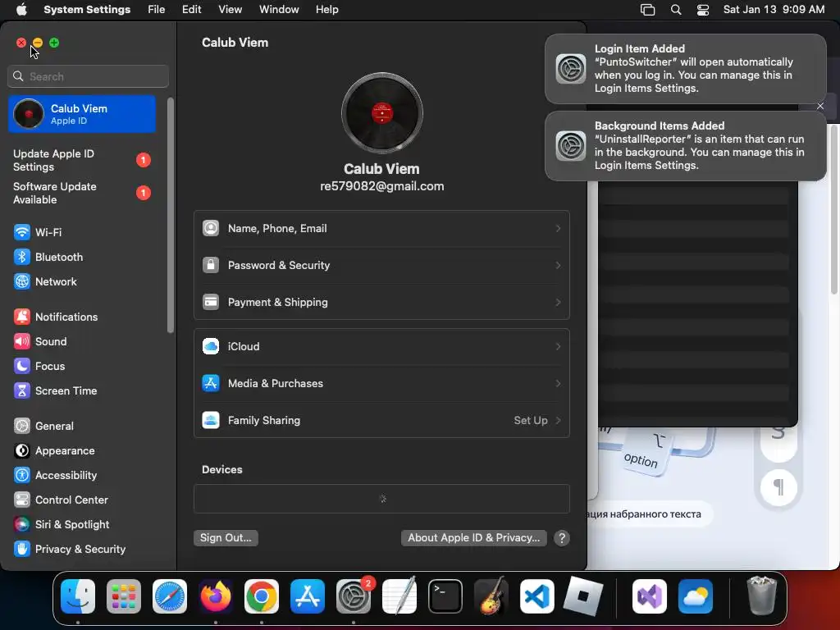Viewport: 840px width, 630px height.
Task: Open Visual Studio from the Dock
Action: (x=650, y=596)
